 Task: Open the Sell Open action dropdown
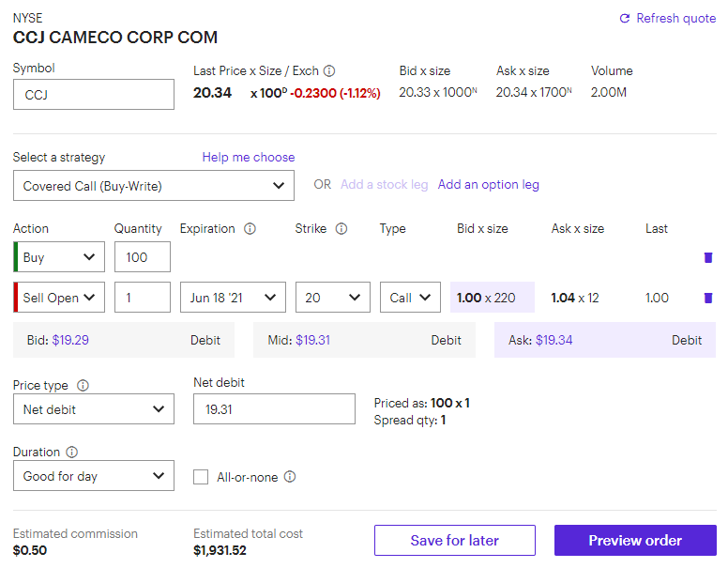tap(59, 297)
